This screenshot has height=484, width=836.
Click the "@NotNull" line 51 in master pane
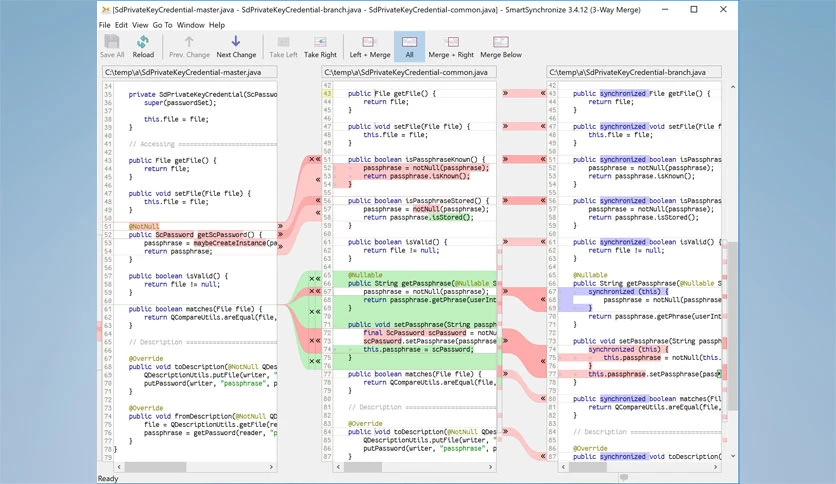point(143,227)
